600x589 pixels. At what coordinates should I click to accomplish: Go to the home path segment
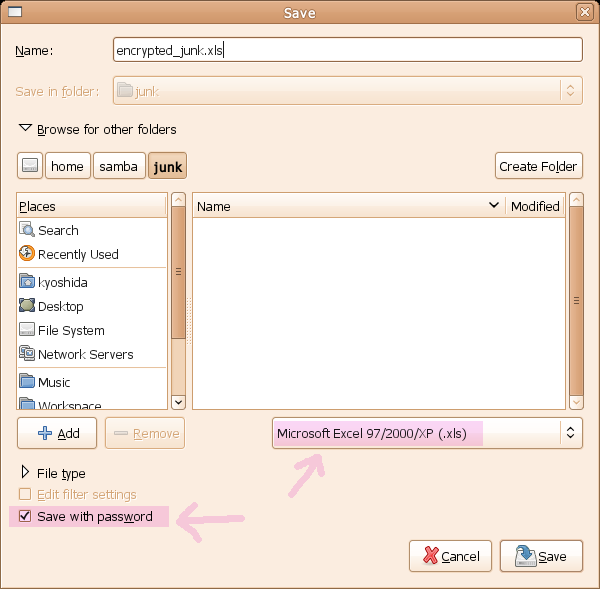[67, 166]
